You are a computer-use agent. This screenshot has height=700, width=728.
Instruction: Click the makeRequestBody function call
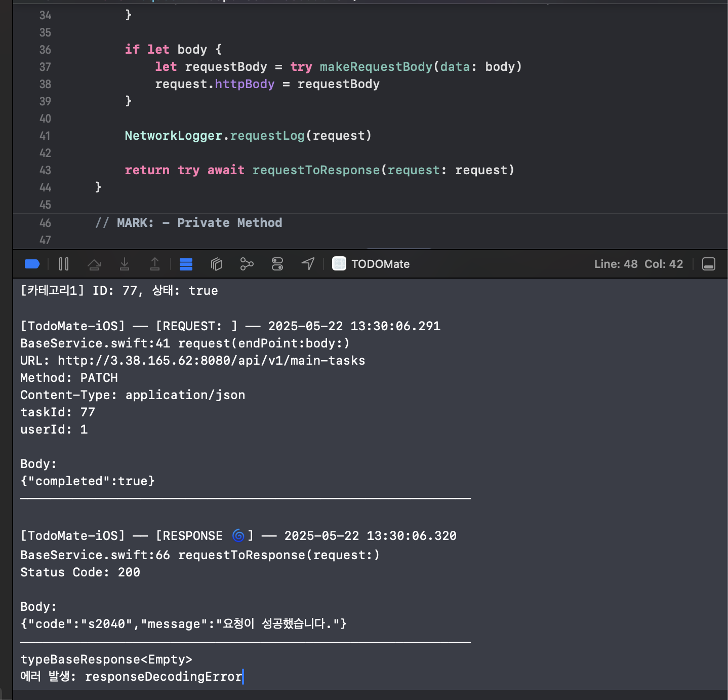pyautogui.click(x=376, y=67)
